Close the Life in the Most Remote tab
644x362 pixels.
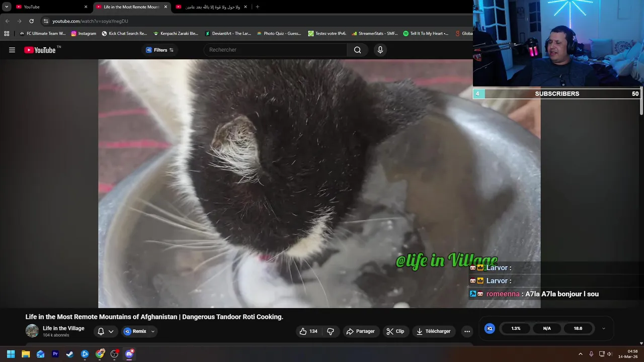click(x=166, y=7)
